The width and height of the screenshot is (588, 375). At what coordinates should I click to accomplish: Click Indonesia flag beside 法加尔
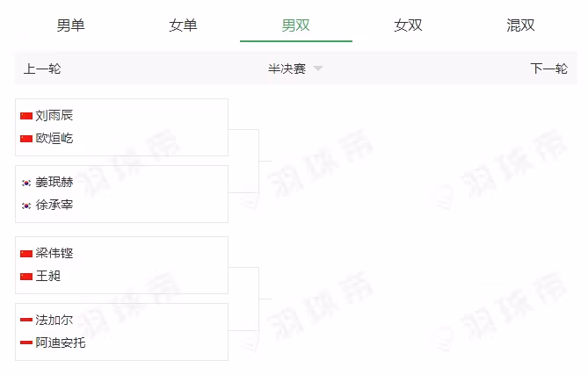click(26, 320)
